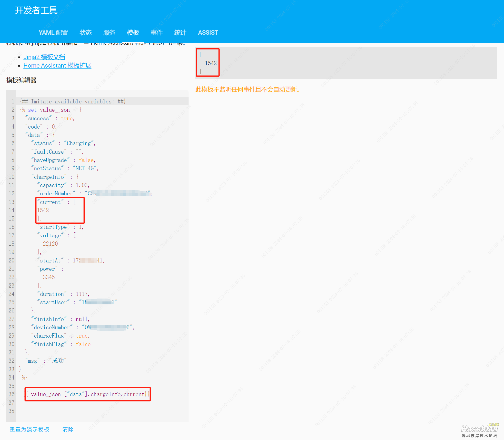Viewport: 504px width, 440px height.
Task: Click the "startUser" line
Action: tap(77, 302)
